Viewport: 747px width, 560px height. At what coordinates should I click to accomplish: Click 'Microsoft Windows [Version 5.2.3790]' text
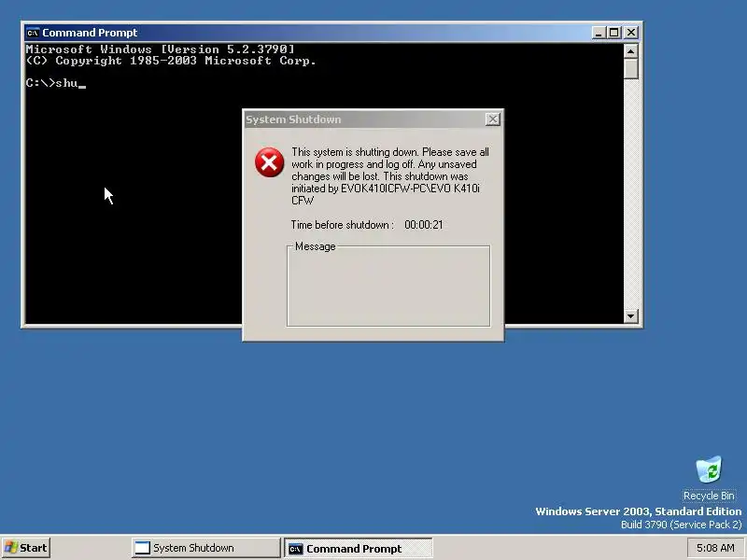click(x=160, y=49)
